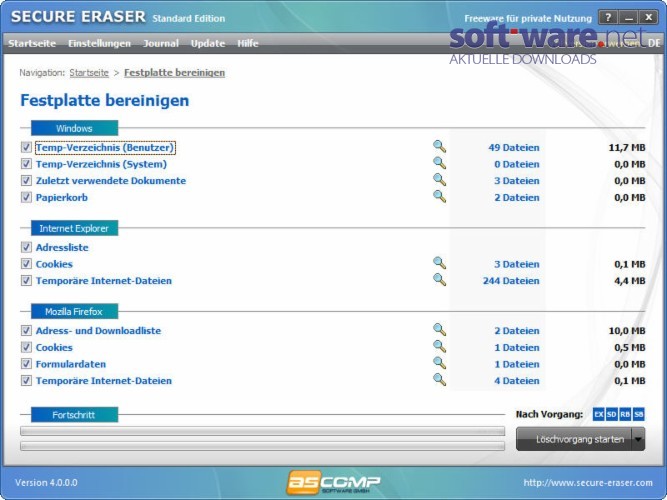Click the lower progress bar

(262, 446)
